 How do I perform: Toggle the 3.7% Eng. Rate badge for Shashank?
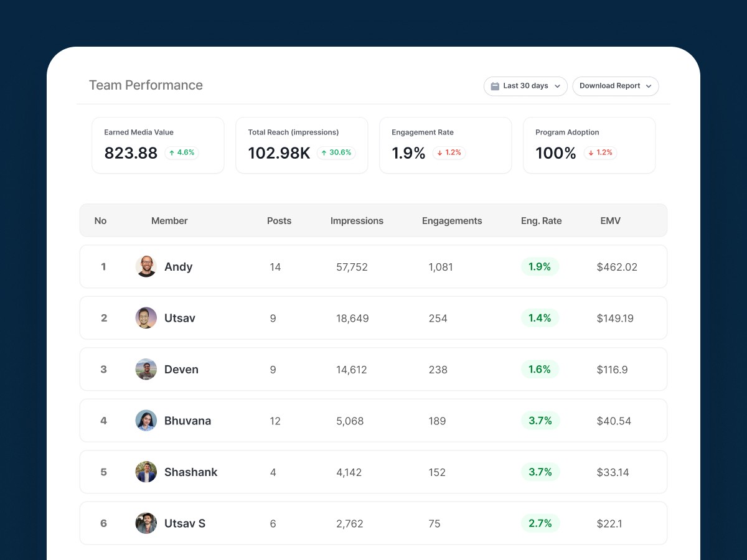coord(540,472)
